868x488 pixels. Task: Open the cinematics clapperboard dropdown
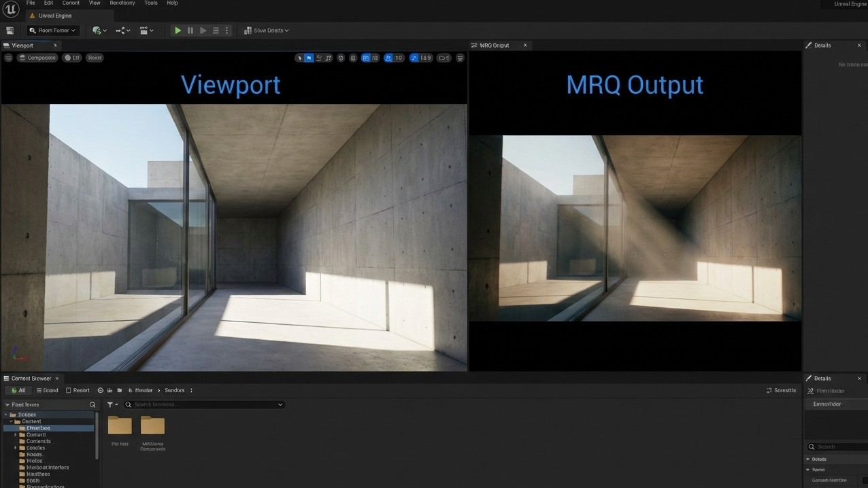point(146,31)
